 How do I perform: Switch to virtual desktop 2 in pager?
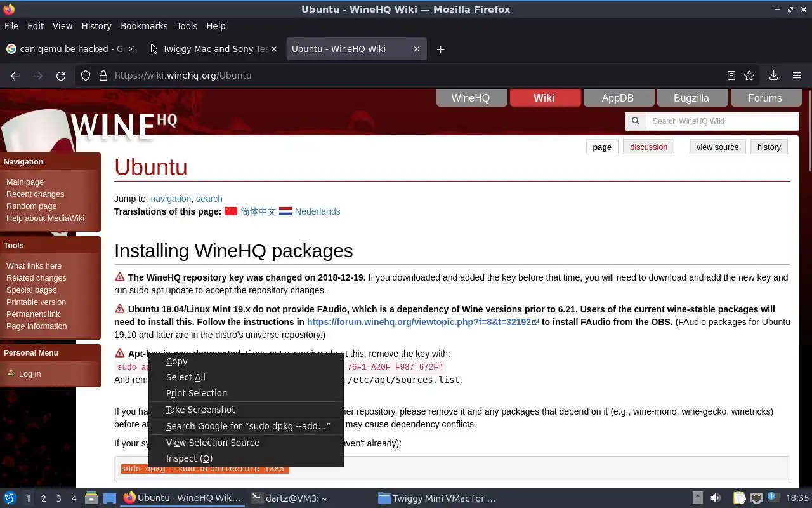click(43, 498)
